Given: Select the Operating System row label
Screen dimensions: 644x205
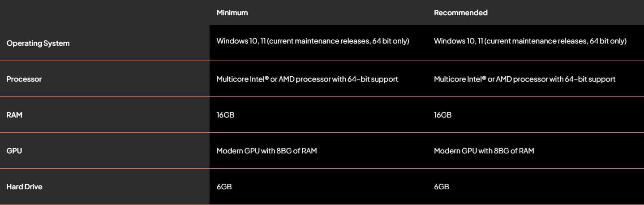Looking at the screenshot, I should pyautogui.click(x=38, y=44).
